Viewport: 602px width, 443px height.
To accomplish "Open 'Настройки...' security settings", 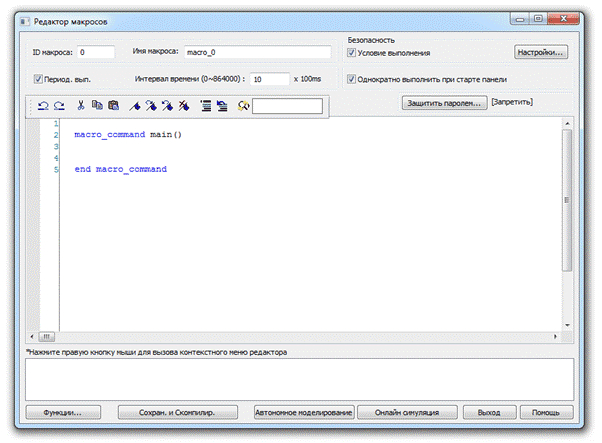I will point(541,51).
